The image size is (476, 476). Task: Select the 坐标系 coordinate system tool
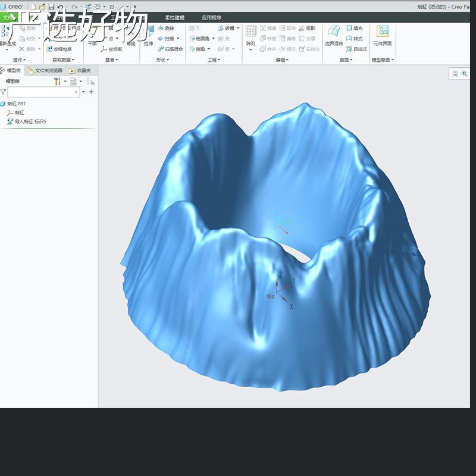(112, 49)
